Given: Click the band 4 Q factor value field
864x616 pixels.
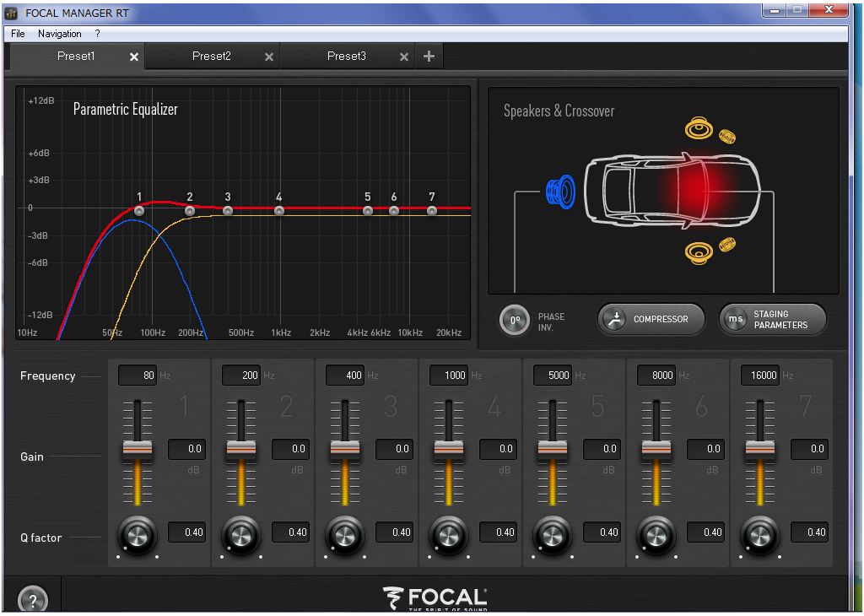Looking at the screenshot, I should click(x=498, y=532).
